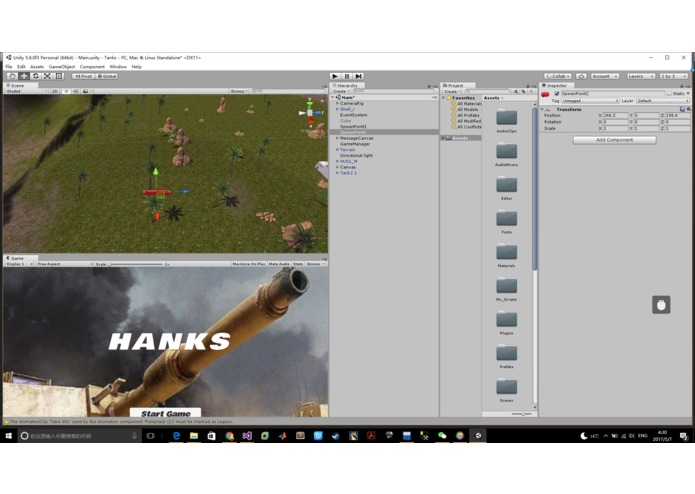Toggle Pivot handle position button
The height and width of the screenshot is (494, 695).
83,76
